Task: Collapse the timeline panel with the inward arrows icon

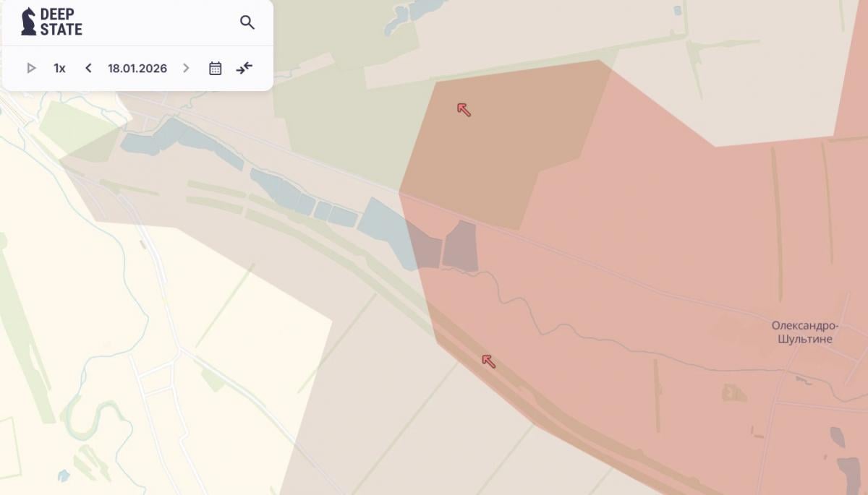Action: (x=244, y=68)
